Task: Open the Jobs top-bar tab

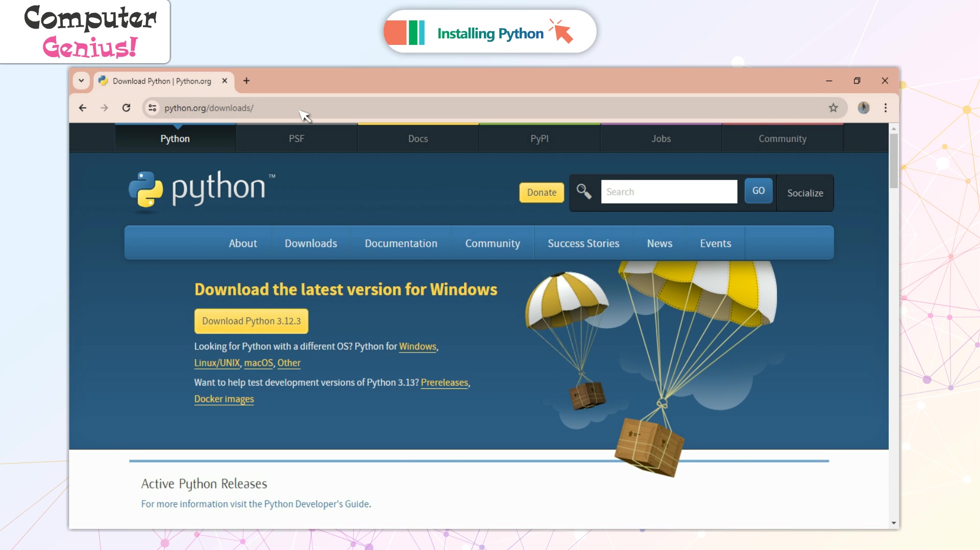Action: coord(661,138)
